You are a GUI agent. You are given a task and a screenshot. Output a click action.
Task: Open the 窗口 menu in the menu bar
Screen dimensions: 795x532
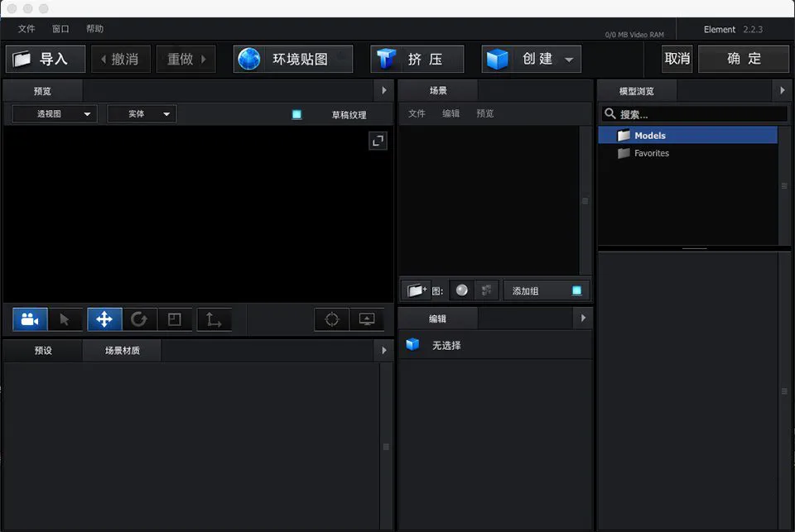coord(60,29)
